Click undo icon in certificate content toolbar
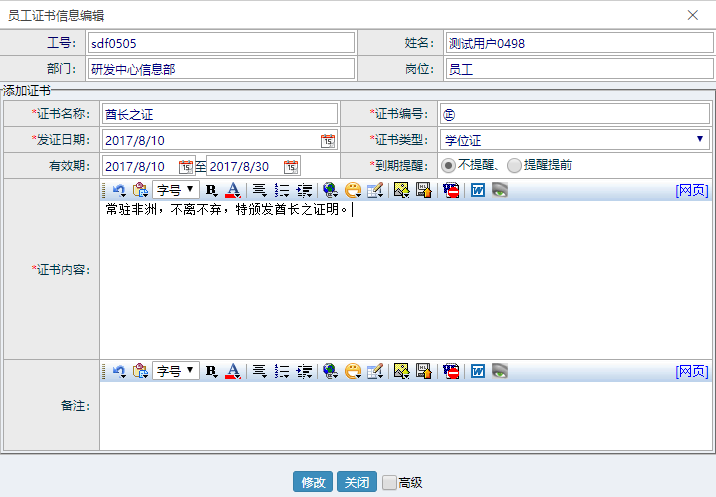716x497 pixels. 119,190
